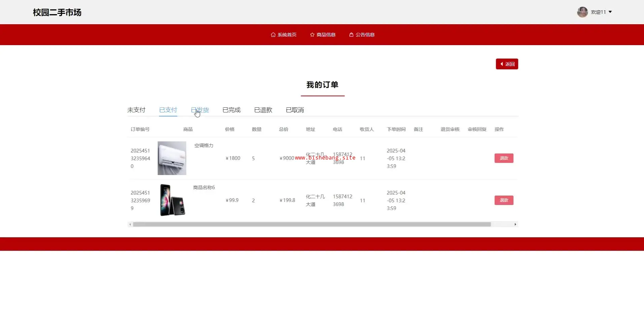The width and height of the screenshot is (644, 309).
Task: Click the order time in the 商品名称6 row
Action: pos(396,200)
